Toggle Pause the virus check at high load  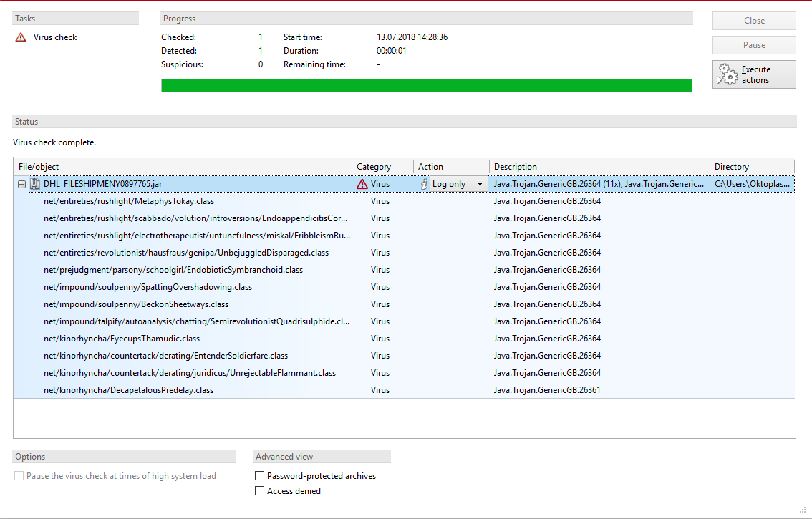(19, 475)
